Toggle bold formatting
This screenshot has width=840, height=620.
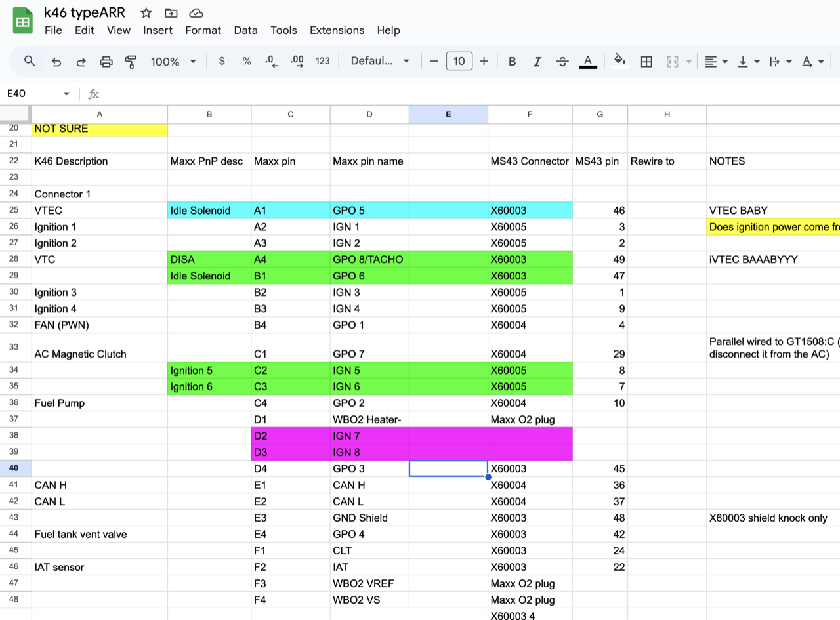(512, 62)
